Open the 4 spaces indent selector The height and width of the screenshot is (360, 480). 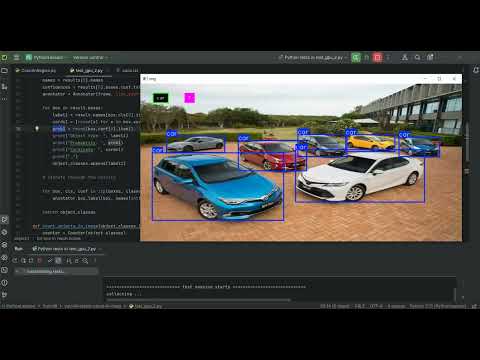396,306
